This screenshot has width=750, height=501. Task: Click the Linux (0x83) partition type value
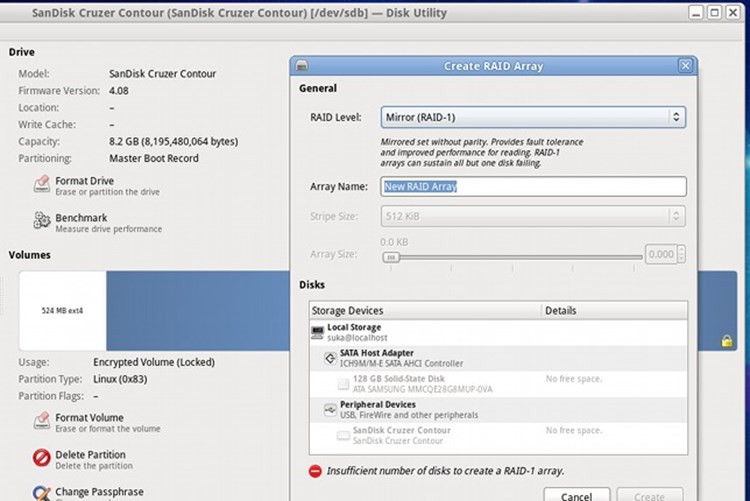coord(120,379)
